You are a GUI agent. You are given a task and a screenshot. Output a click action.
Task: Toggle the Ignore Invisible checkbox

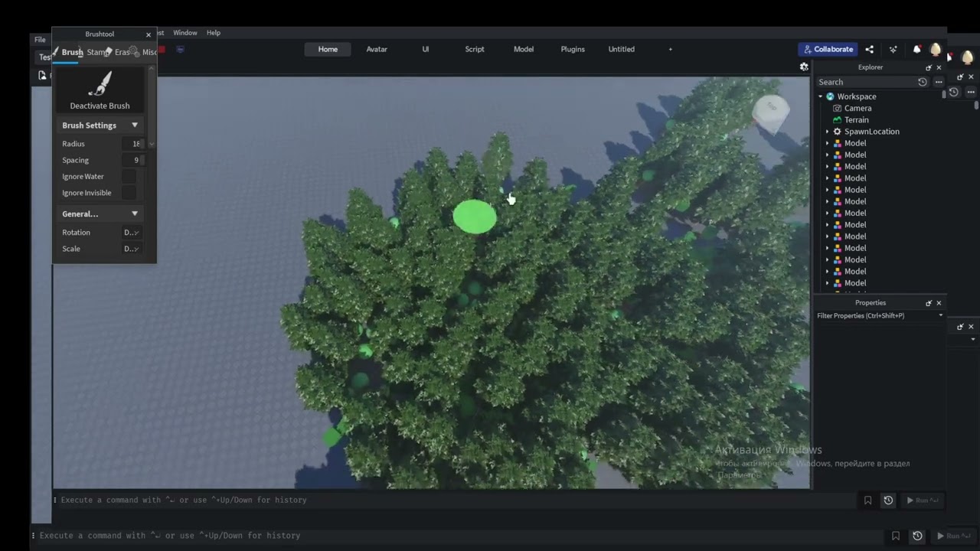[129, 193]
